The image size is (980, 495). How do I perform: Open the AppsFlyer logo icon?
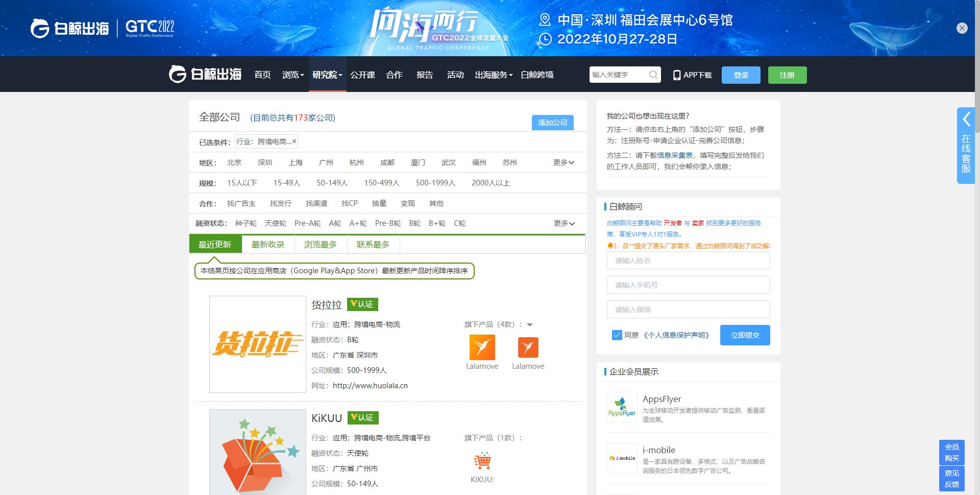pos(622,407)
